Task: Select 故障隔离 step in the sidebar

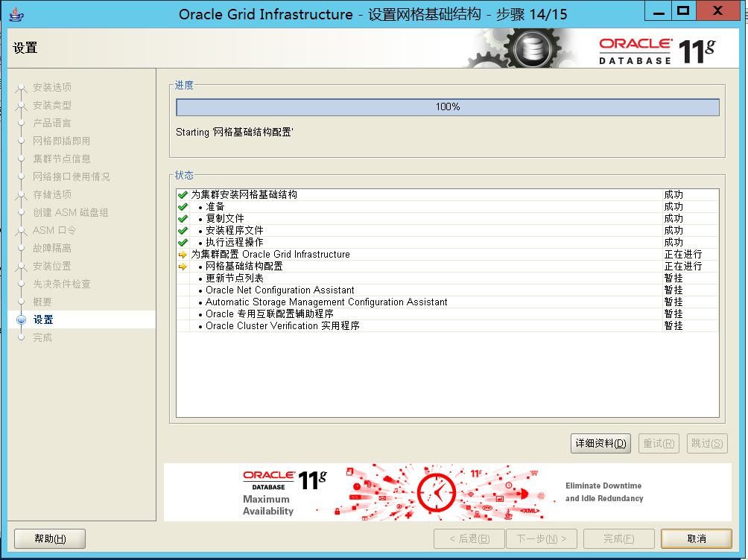Action: pos(52,249)
